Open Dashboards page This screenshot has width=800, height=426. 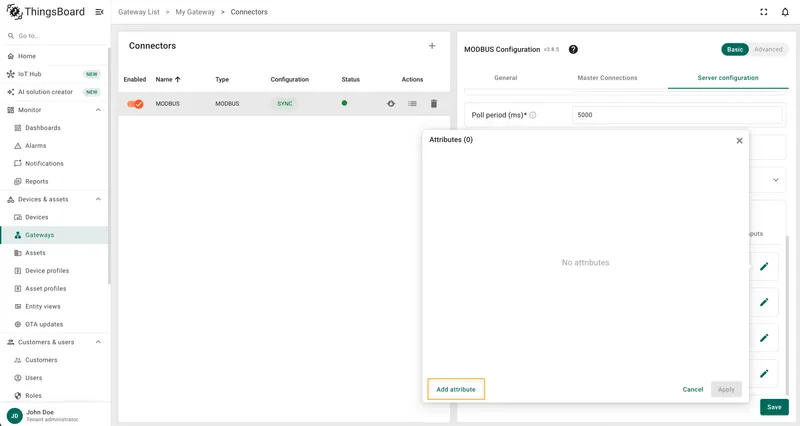[54, 128]
